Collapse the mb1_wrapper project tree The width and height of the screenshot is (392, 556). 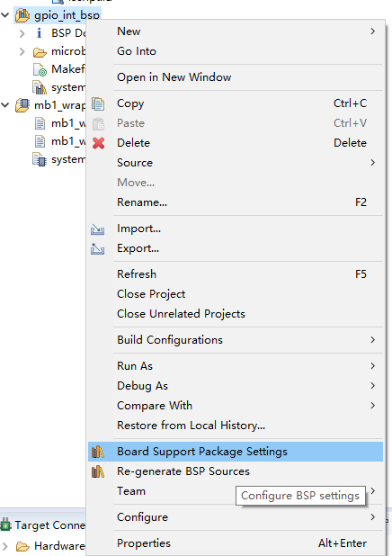tap(5, 105)
